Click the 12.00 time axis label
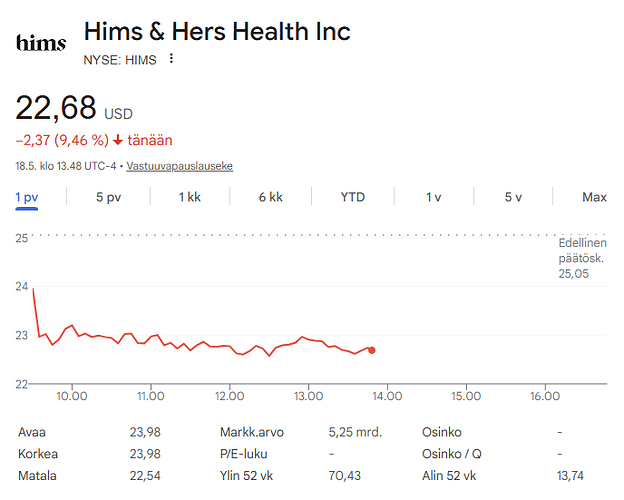The height and width of the screenshot is (500, 624). point(229,396)
